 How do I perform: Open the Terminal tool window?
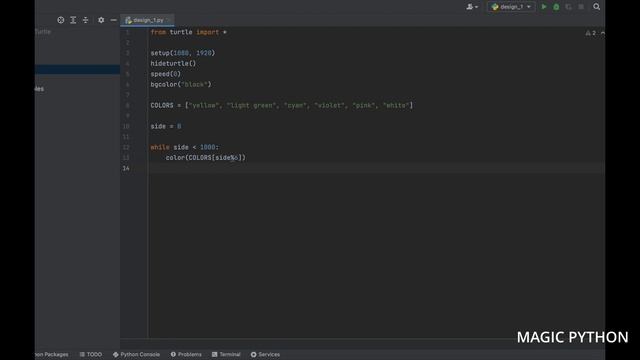[x=226, y=354]
